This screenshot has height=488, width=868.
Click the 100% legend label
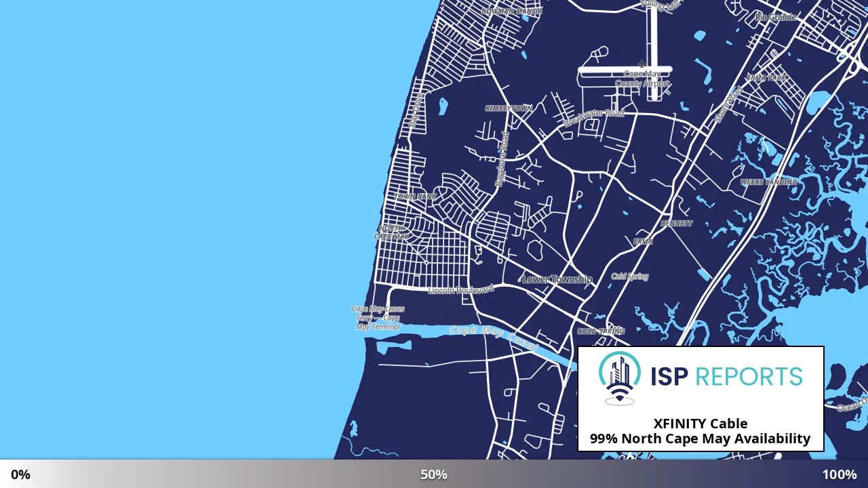click(840, 474)
